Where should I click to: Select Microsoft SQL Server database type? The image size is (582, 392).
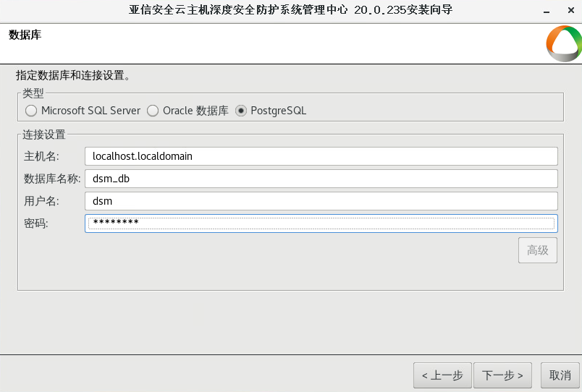[83, 111]
